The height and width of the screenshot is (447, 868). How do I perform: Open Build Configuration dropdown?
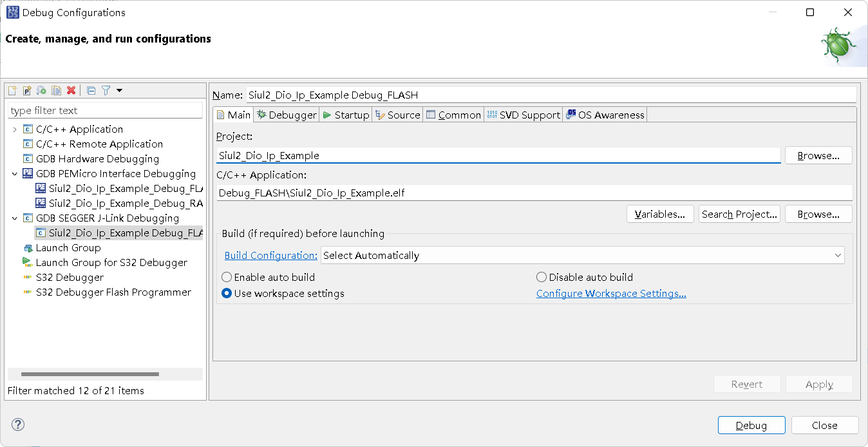[582, 255]
